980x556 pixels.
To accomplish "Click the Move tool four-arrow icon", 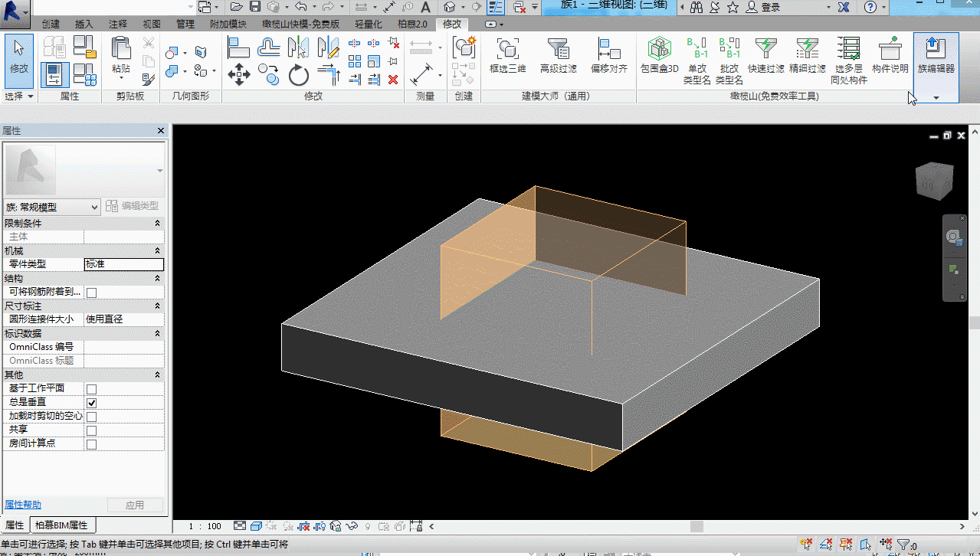I will (x=238, y=74).
